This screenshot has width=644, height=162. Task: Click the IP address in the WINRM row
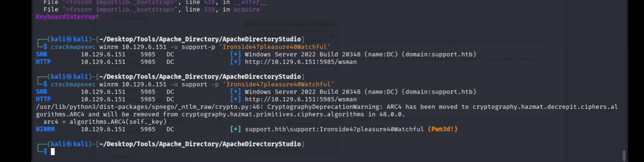103,129
